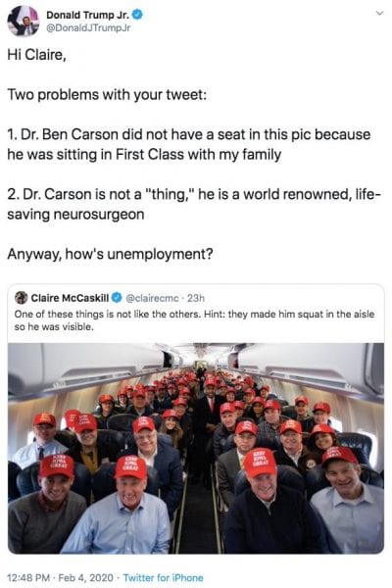
Task: Open Claire McCaskill's small avatar in quoted tweet
Action: point(22,297)
